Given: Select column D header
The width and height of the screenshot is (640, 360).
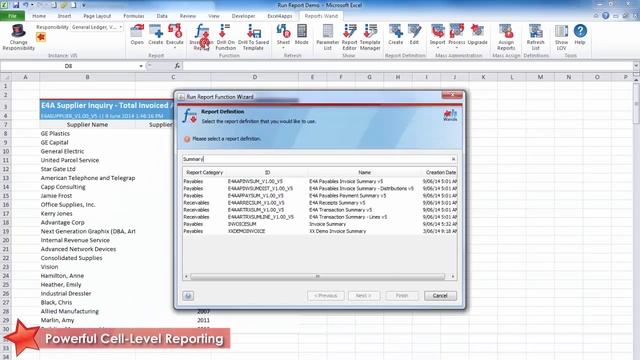Looking at the screenshot, I should (x=255, y=77).
